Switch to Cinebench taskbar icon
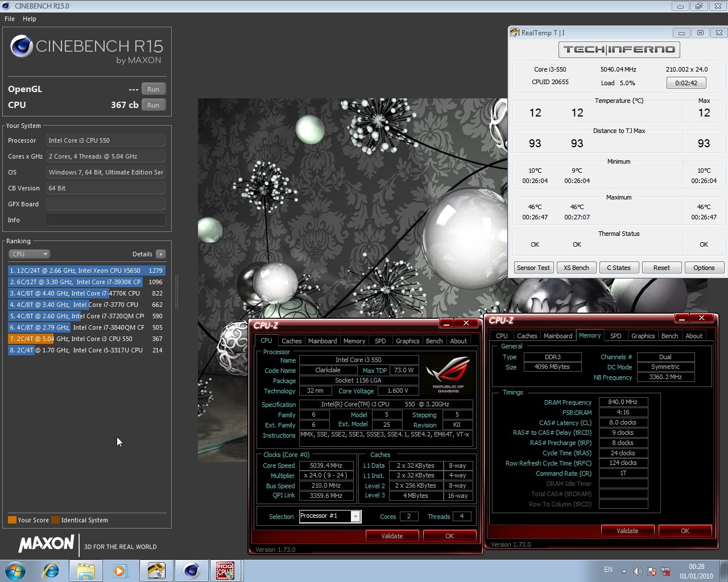 tap(191, 570)
